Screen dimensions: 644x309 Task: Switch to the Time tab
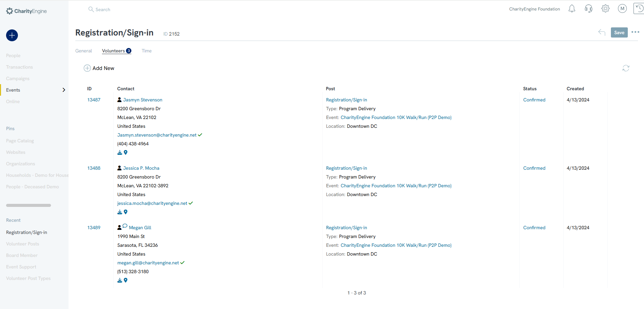(x=147, y=51)
